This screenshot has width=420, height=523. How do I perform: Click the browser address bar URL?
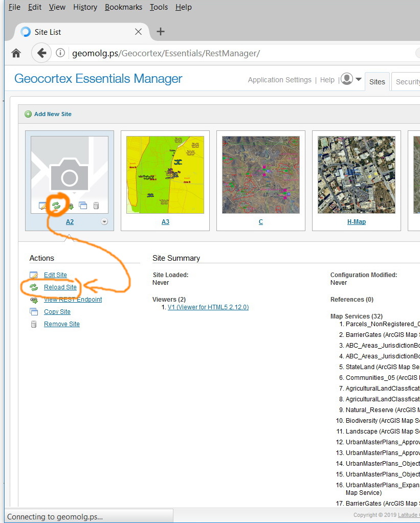pos(166,53)
